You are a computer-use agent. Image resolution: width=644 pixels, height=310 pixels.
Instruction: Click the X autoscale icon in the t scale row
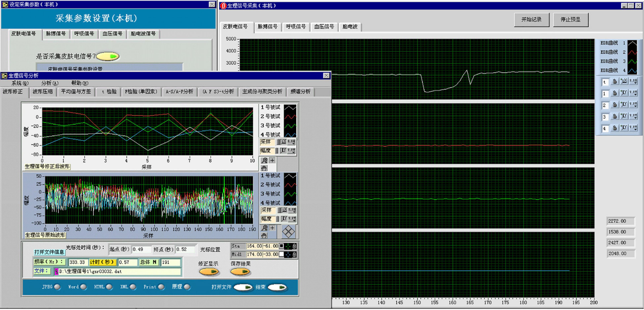(x=624, y=81)
